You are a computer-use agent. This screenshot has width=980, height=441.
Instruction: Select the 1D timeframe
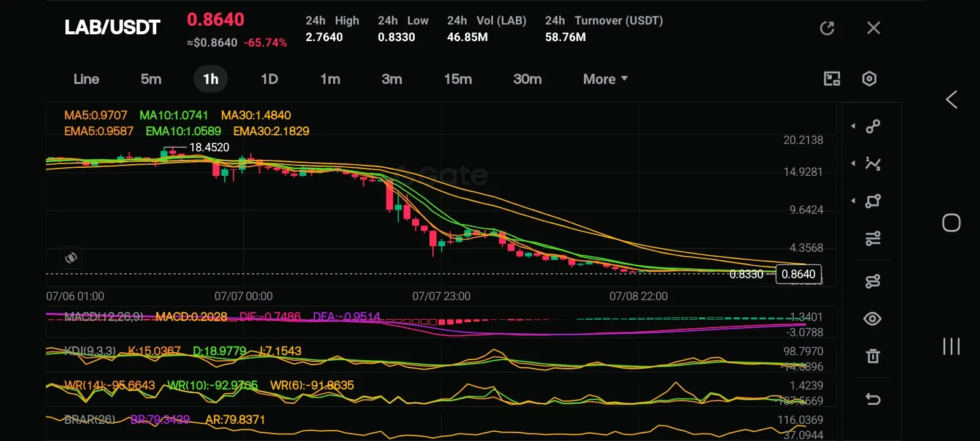[269, 79]
